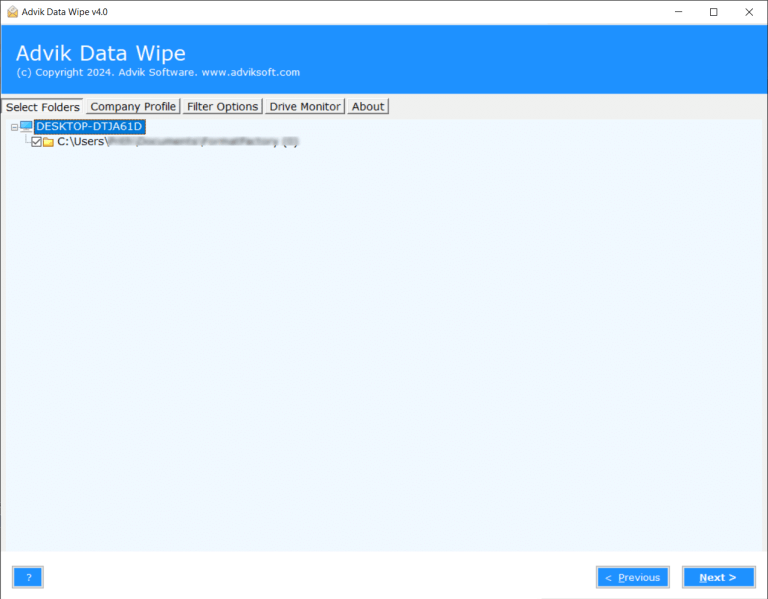Open help with the ? button
Screen dimensions: 768x599
(28, 577)
